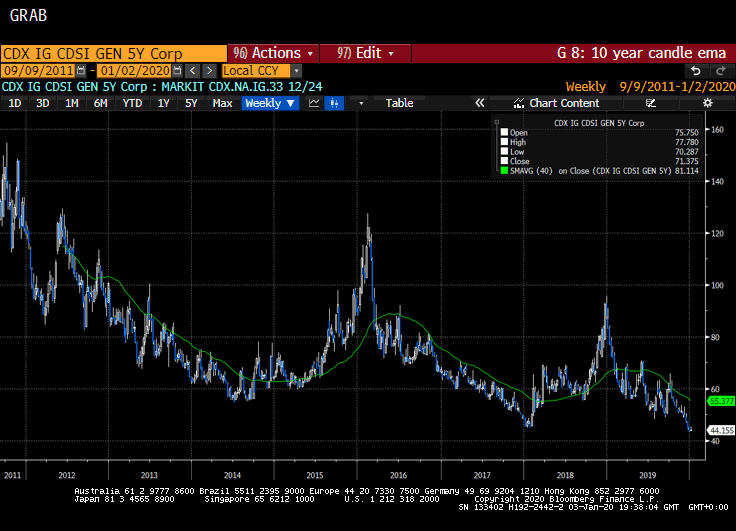Screen dimensions: 736x531
Task: Open the Table view
Action: coord(399,103)
